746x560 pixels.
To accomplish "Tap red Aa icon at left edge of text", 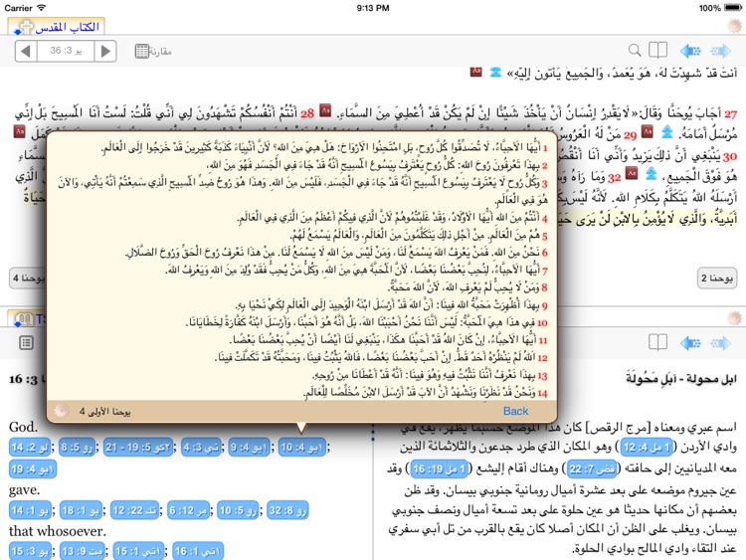I will 20,131.
